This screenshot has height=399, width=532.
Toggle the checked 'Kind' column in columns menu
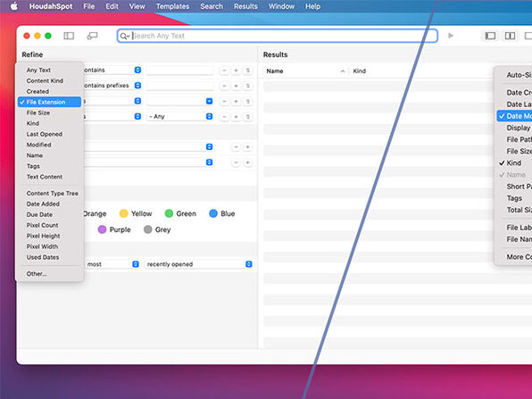[514, 162]
